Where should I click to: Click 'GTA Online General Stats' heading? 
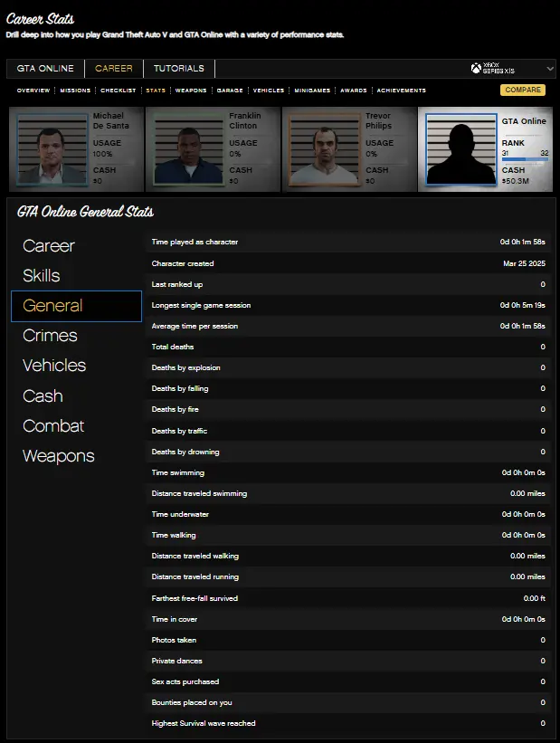[85, 212]
